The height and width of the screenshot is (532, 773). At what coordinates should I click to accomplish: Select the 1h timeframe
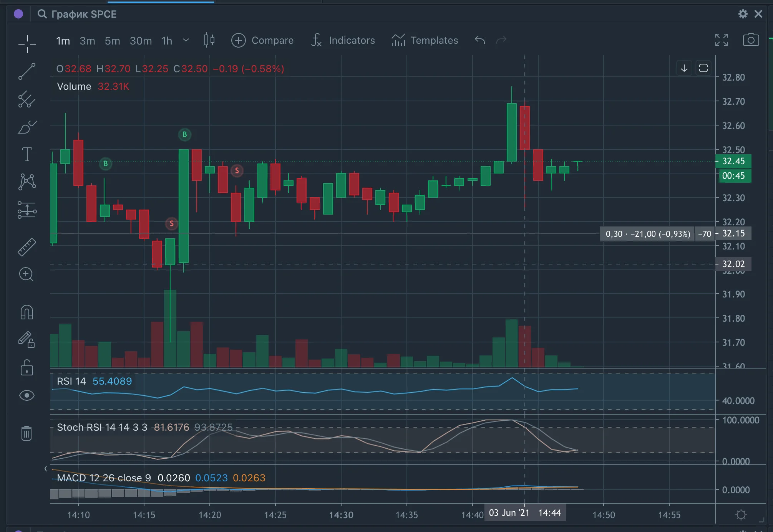pyautogui.click(x=167, y=41)
